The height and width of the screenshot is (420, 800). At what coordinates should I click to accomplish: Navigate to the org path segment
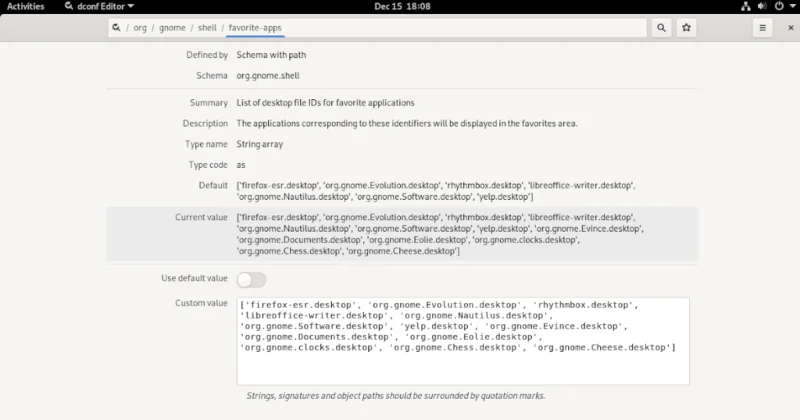(x=140, y=28)
